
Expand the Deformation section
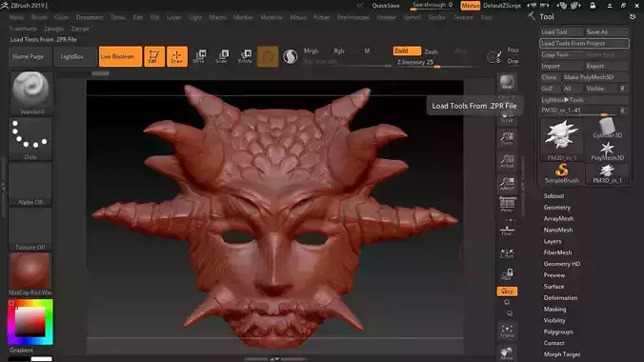click(560, 297)
